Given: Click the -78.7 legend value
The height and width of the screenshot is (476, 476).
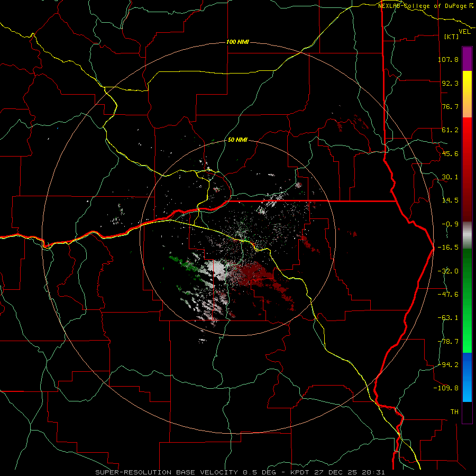Looking at the screenshot, I should point(448,342).
